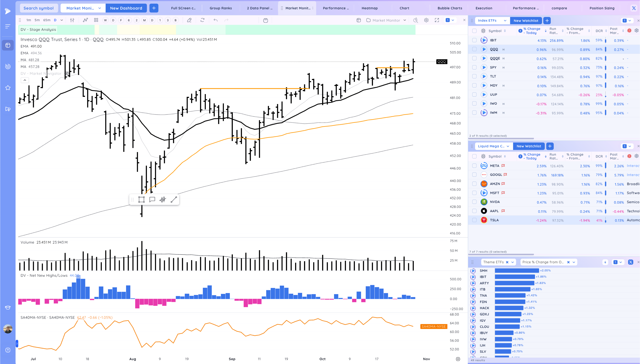Click the calendar date icon
The image size is (640, 364).
(266, 20)
